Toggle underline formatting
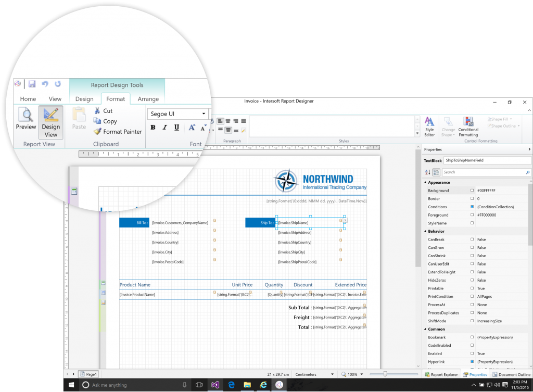 (x=177, y=128)
